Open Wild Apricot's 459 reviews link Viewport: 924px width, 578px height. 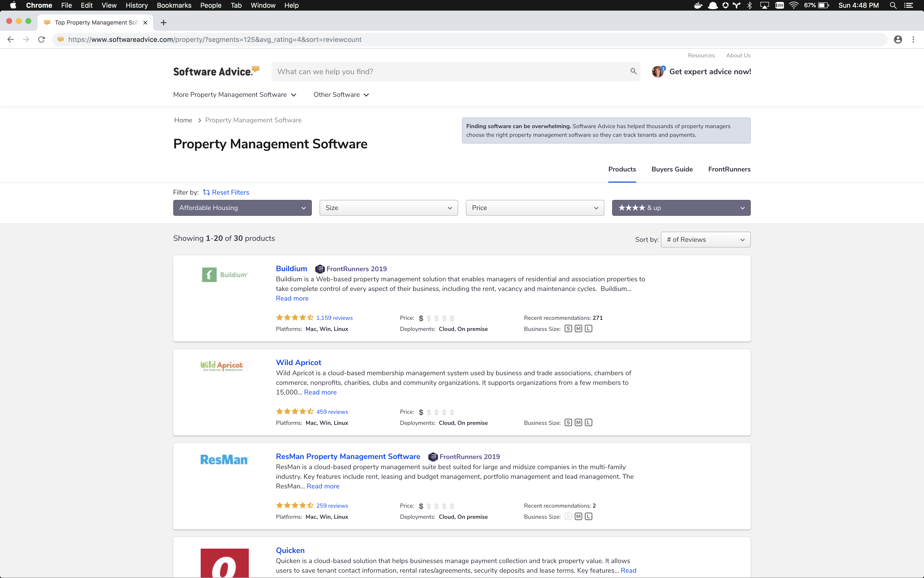tap(332, 412)
